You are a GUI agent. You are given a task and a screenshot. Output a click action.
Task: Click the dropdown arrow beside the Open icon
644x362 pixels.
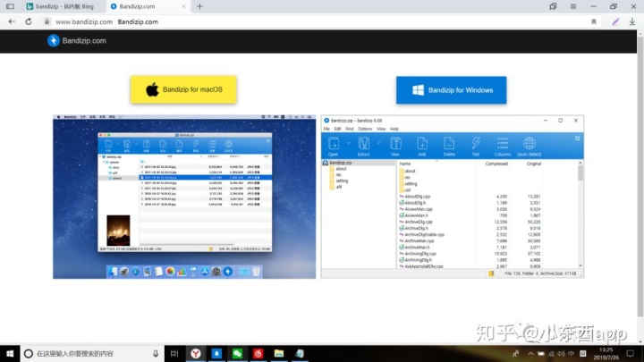pos(348,143)
